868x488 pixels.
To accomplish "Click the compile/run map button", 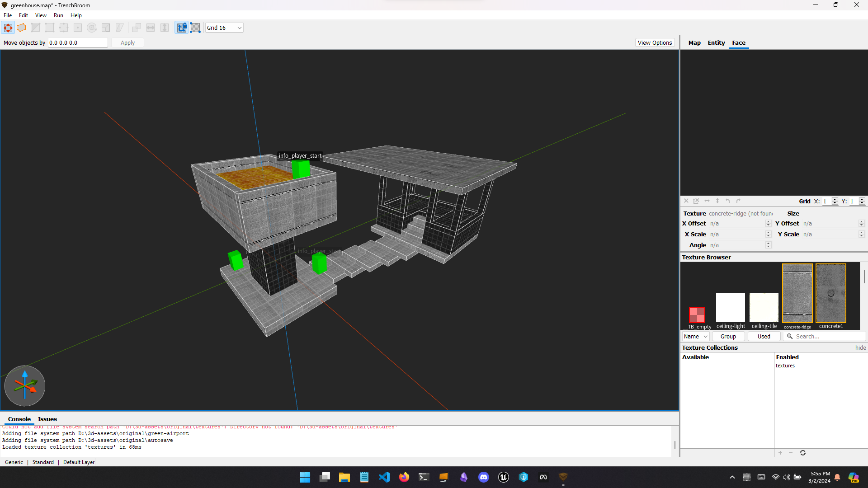I will click(x=58, y=15).
